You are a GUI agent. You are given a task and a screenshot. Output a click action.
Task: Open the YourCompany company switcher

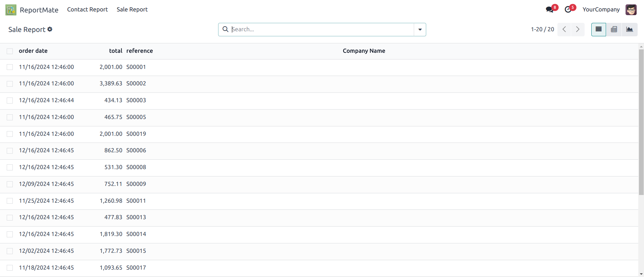tap(601, 10)
